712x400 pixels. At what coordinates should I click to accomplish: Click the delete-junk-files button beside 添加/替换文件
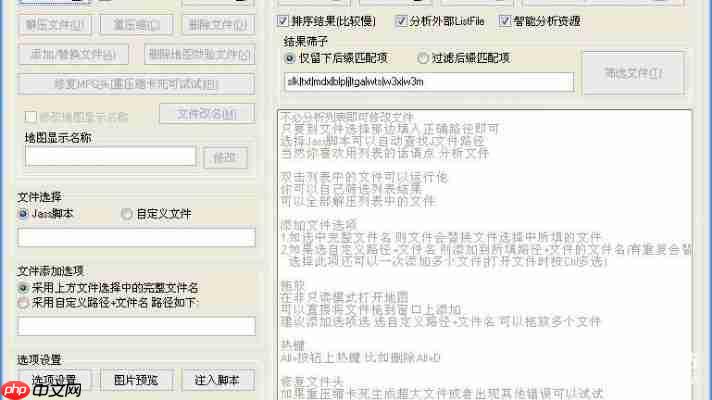[199, 55]
